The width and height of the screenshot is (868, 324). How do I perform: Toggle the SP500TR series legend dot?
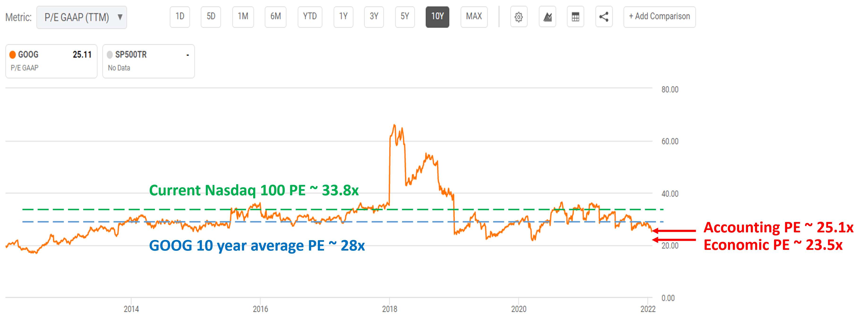(110, 54)
